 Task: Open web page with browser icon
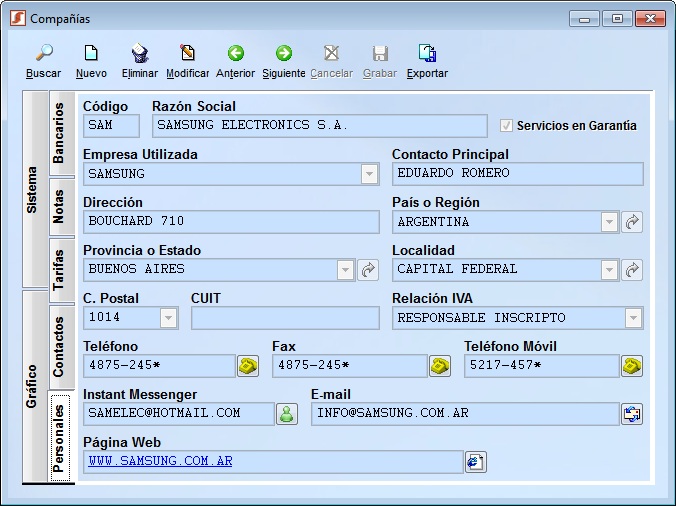tap(476, 462)
